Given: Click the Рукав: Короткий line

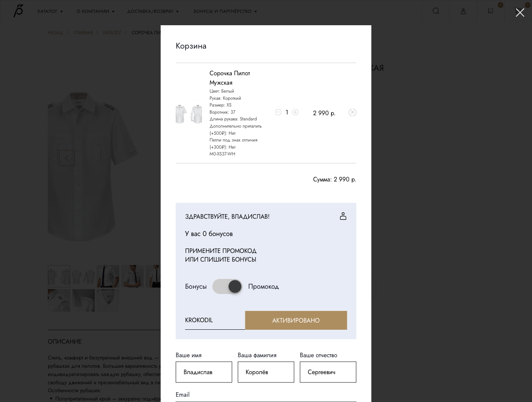Looking at the screenshot, I should (225, 98).
